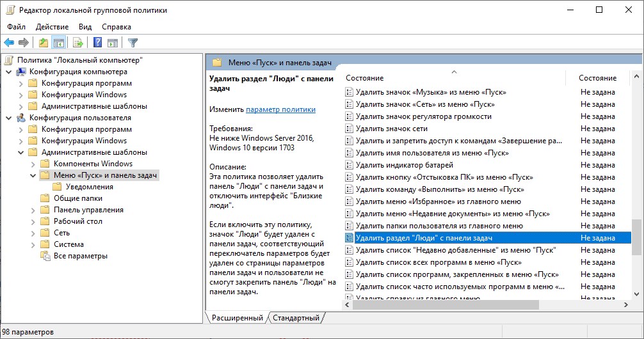Click the Export list toolbar icon
This screenshot has width=644, height=339.
[x=78, y=43]
